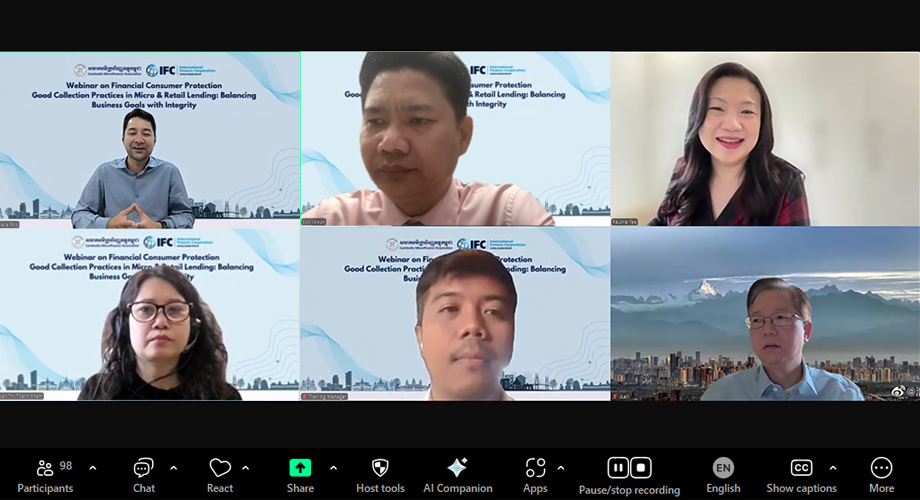Stop the meeting recording
Image resolution: width=920 pixels, height=500 pixels.
pos(641,467)
